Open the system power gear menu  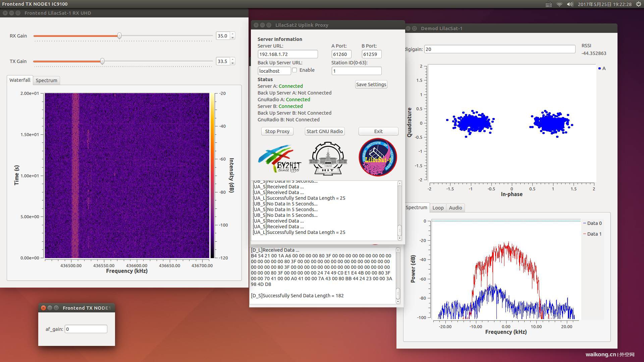pyautogui.click(x=639, y=4)
